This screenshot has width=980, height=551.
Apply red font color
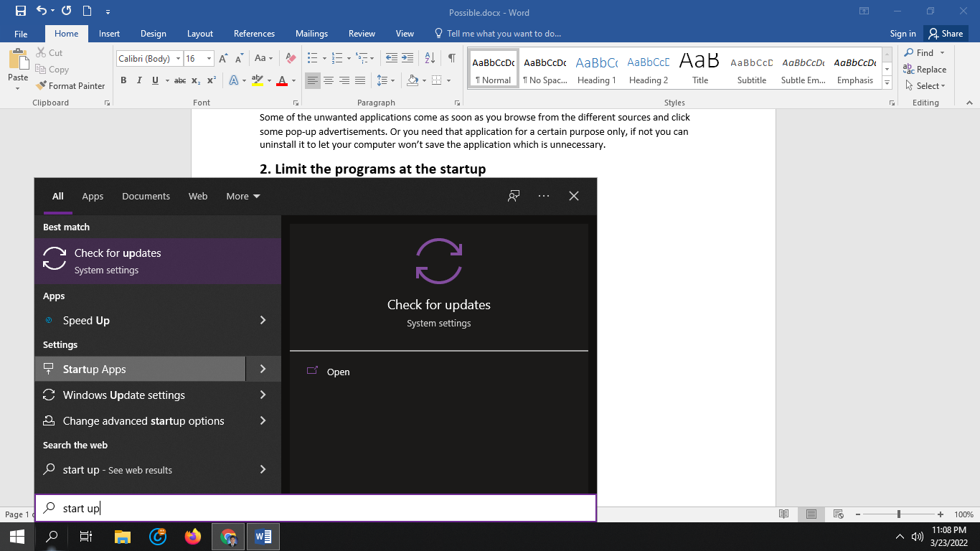click(x=282, y=80)
